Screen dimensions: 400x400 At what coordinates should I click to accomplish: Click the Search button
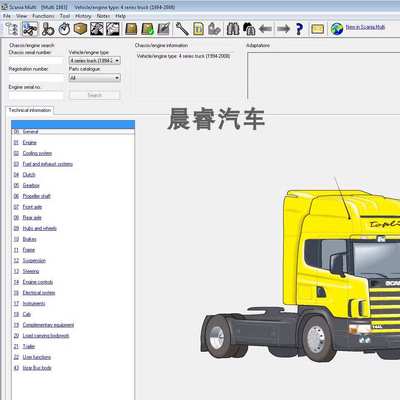tap(95, 95)
